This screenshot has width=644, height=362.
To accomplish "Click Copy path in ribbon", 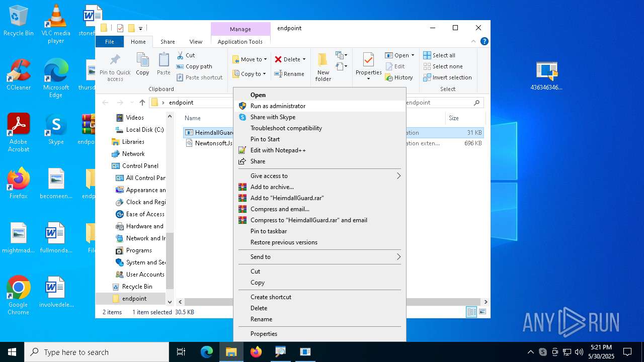I will pyautogui.click(x=194, y=66).
